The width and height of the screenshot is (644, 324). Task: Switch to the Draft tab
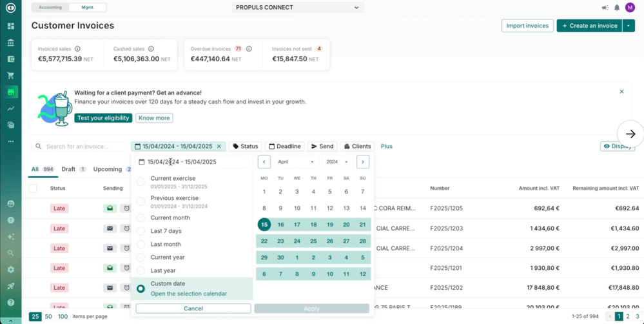68,169
